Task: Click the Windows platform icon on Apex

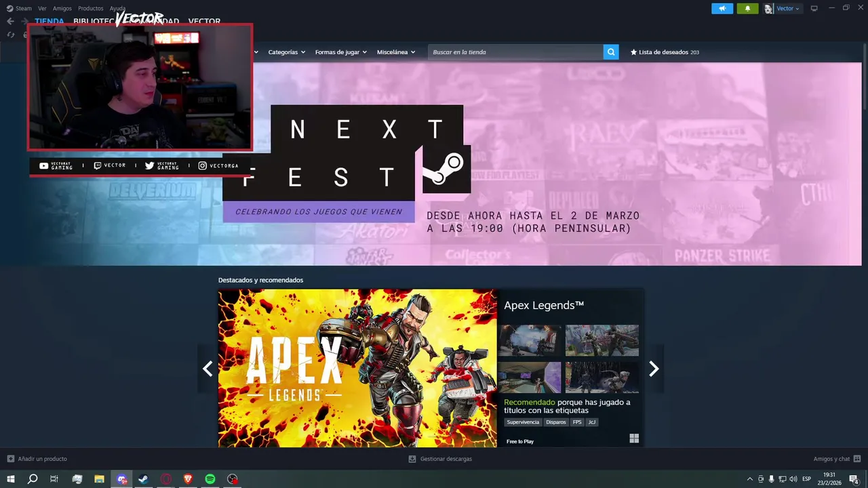Action: (634, 439)
